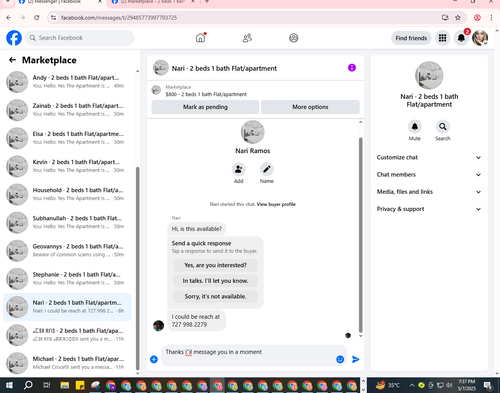Open the Home feed icon

tap(201, 38)
